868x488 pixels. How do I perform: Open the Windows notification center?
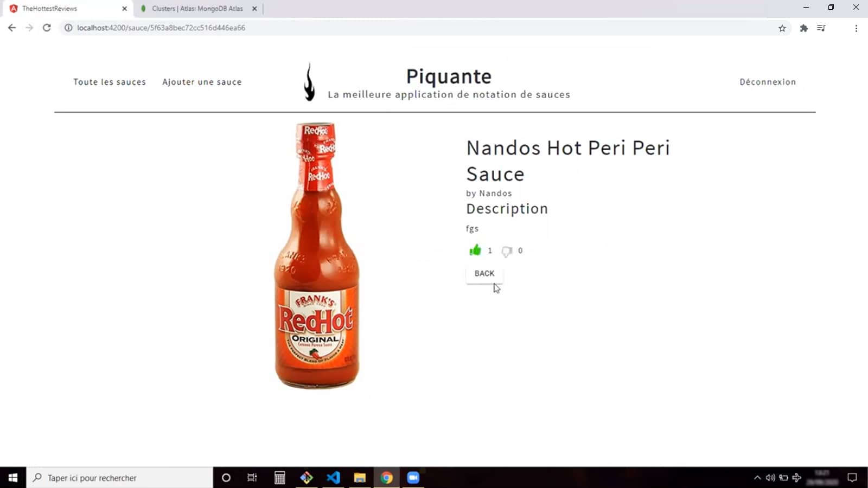pos(852,478)
